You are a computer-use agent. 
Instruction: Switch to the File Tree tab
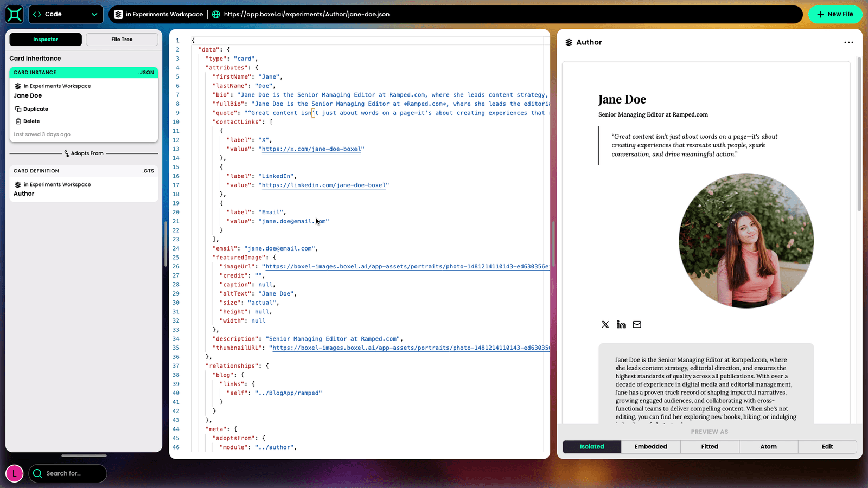click(122, 39)
